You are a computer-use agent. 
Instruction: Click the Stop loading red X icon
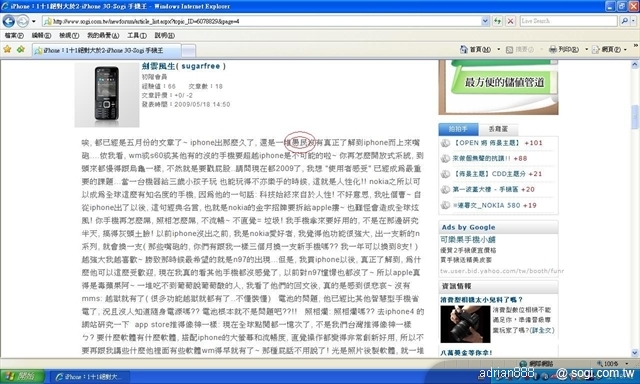tap(510, 21)
